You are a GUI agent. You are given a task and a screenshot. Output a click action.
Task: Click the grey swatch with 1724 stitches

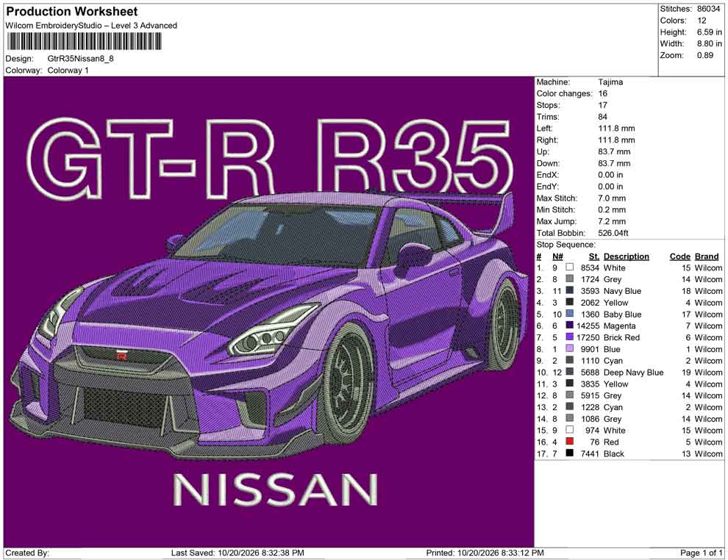point(570,279)
